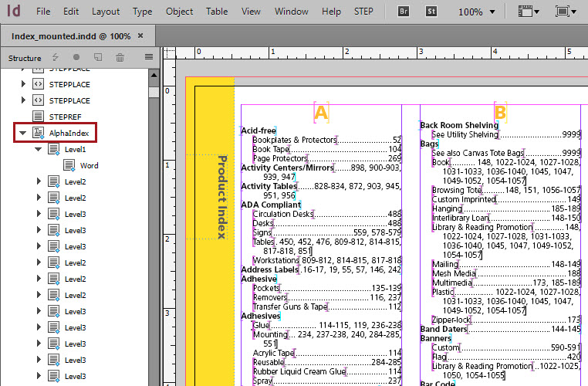Open the STEP menu
Screen dimensions: 588x386
(x=363, y=12)
